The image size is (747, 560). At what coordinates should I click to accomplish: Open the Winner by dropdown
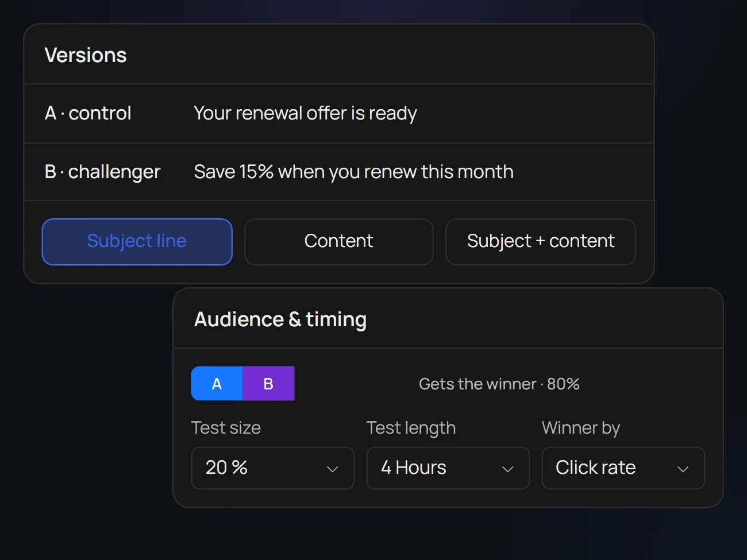[x=623, y=468]
